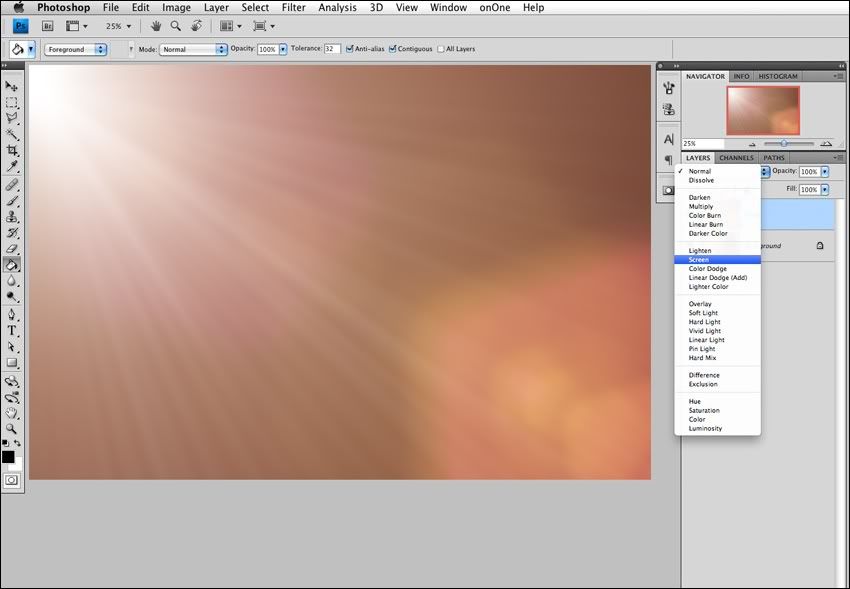Click the background color swatch

pyautogui.click(x=17, y=465)
